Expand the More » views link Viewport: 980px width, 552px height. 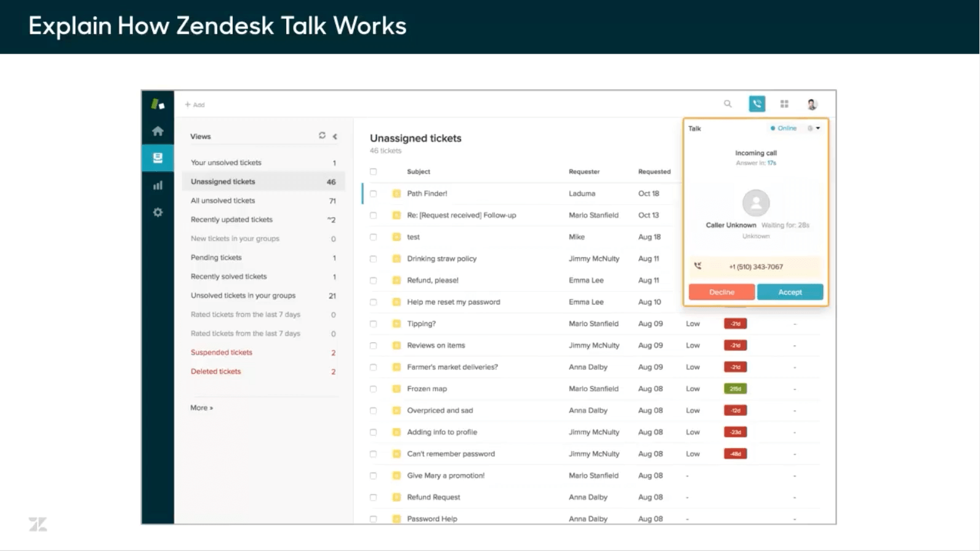click(201, 407)
